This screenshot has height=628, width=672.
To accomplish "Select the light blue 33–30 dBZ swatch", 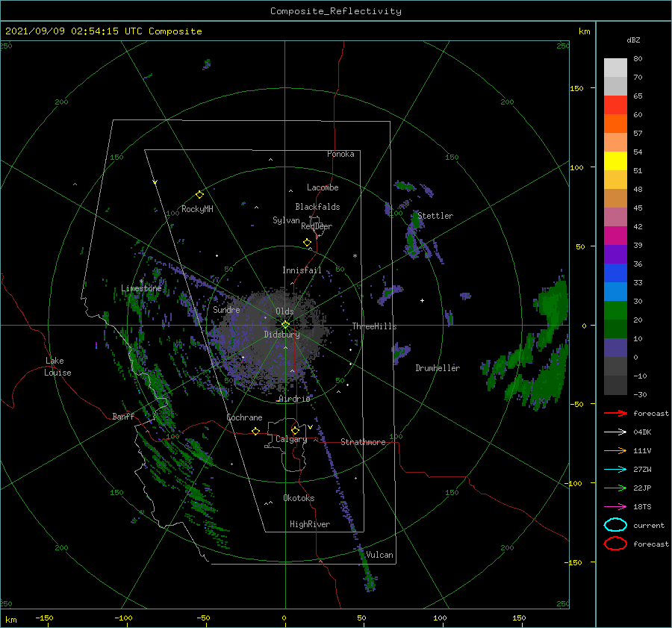I will pyautogui.click(x=615, y=292).
